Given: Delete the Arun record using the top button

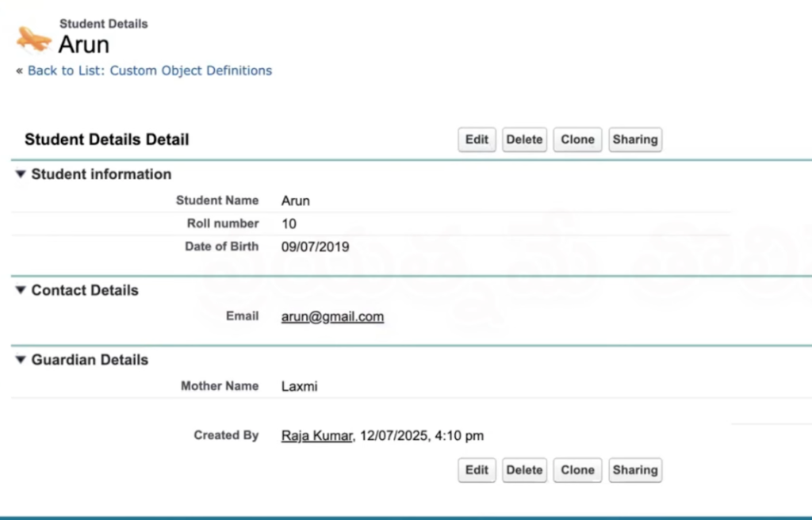Looking at the screenshot, I should [524, 140].
